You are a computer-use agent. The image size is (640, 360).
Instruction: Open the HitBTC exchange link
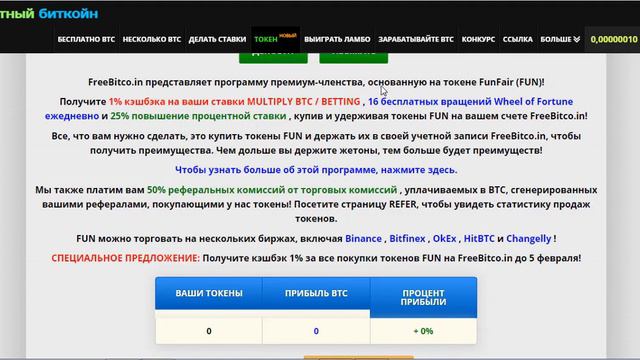pos(479,238)
